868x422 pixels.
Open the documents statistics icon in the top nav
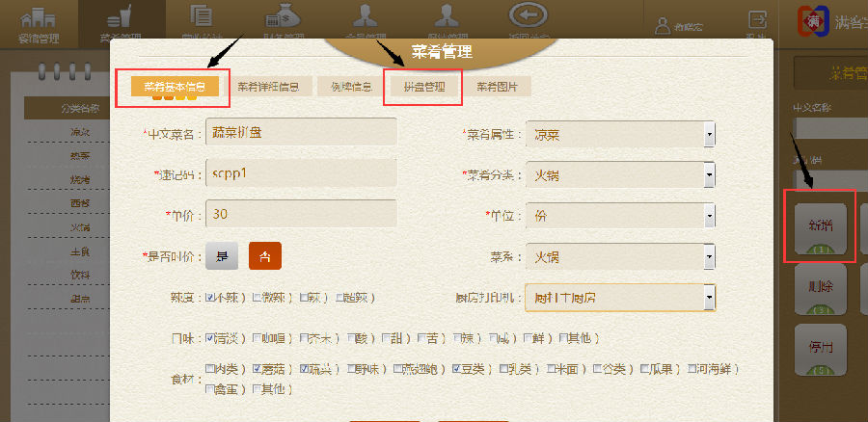(x=202, y=14)
